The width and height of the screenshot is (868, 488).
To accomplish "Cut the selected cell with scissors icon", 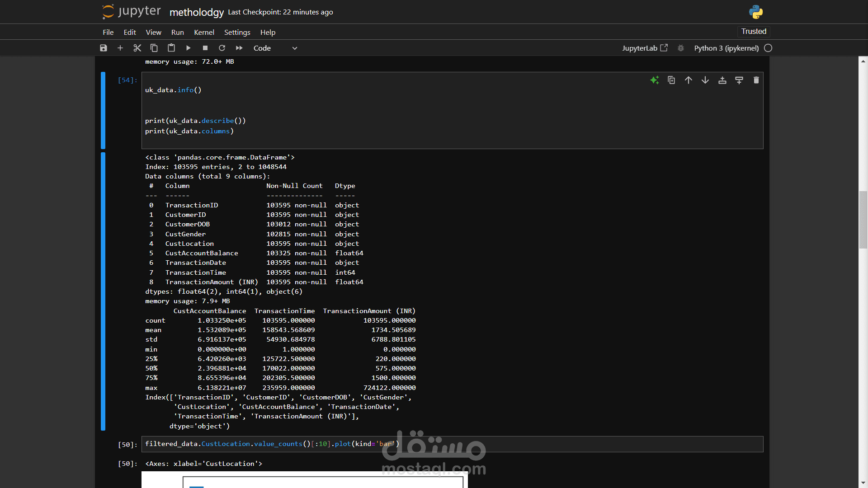I will tap(137, 48).
